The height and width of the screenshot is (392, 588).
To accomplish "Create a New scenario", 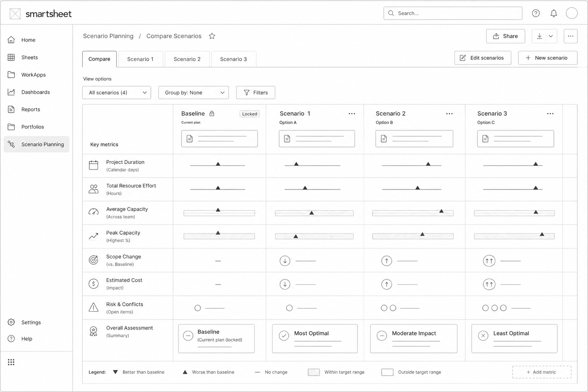I will [x=548, y=58].
